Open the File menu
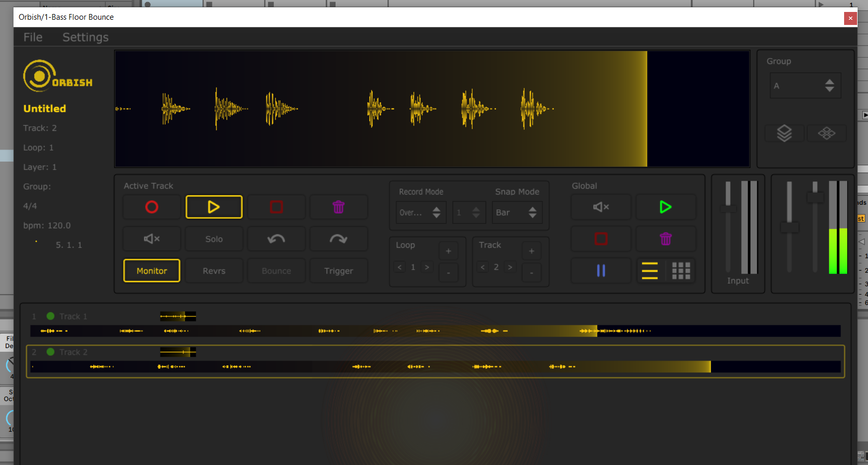 [33, 37]
